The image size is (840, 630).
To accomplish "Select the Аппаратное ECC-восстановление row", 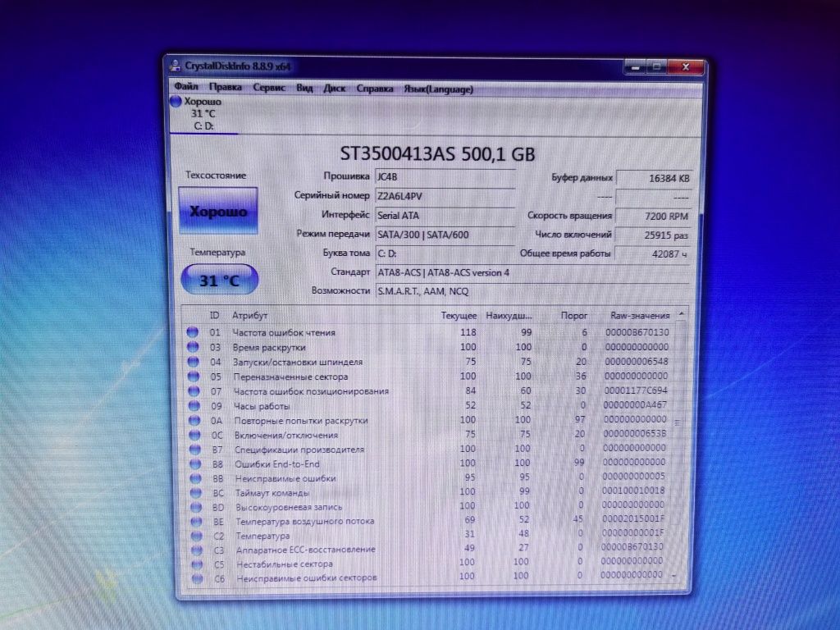I will tap(428, 549).
